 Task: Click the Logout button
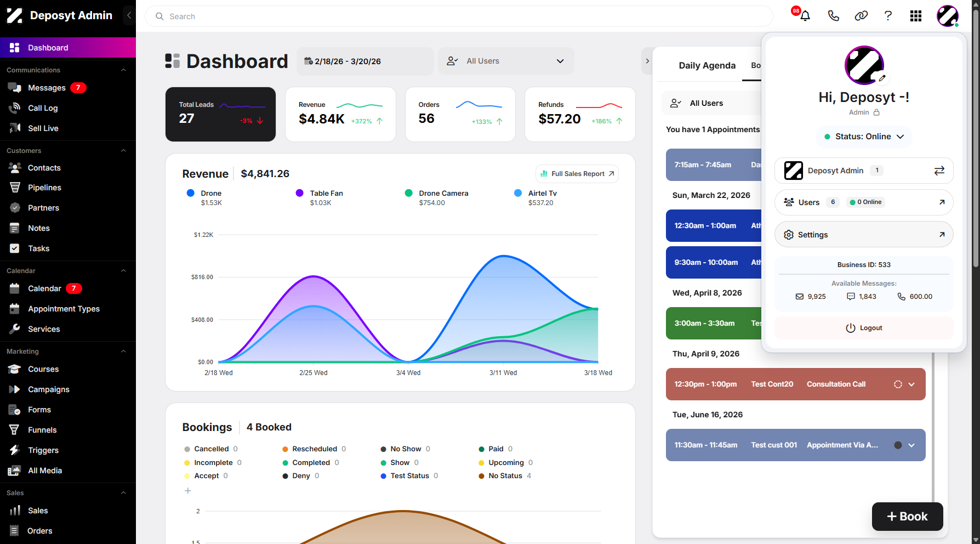(x=864, y=328)
